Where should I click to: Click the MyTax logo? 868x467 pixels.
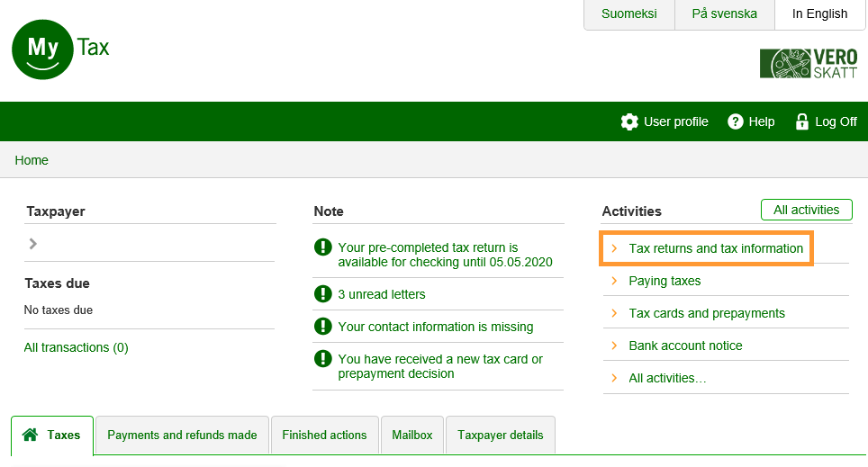60,49
